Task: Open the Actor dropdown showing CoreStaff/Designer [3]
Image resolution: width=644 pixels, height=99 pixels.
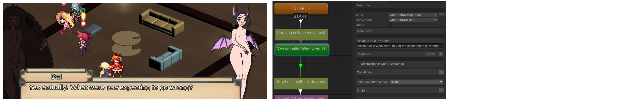Action: pyautogui.click(x=413, y=15)
